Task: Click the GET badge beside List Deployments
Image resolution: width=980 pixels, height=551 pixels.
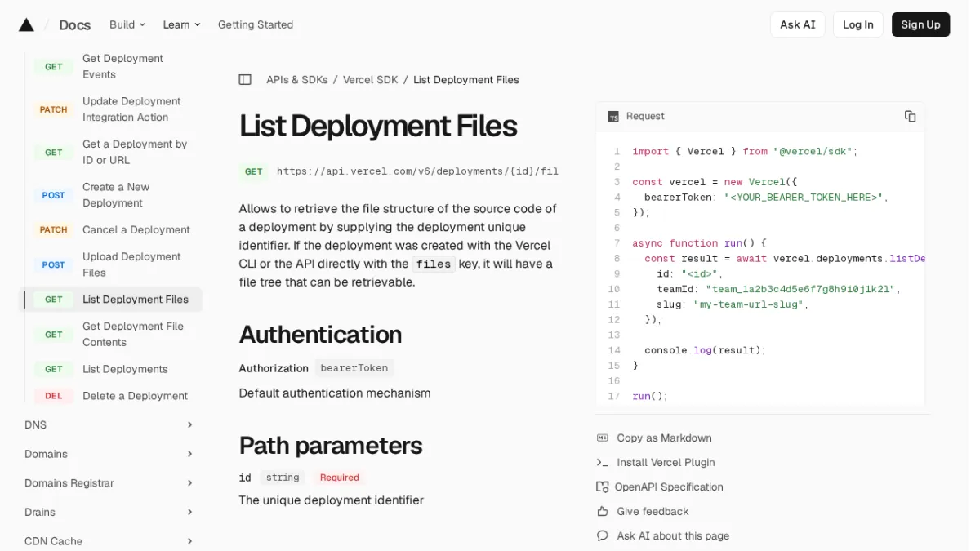Action: coord(54,369)
